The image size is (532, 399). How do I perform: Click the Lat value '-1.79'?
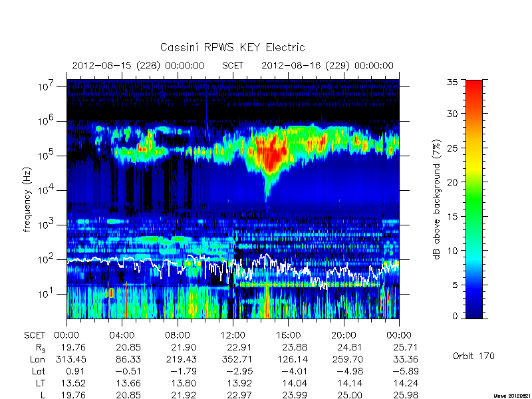184,371
